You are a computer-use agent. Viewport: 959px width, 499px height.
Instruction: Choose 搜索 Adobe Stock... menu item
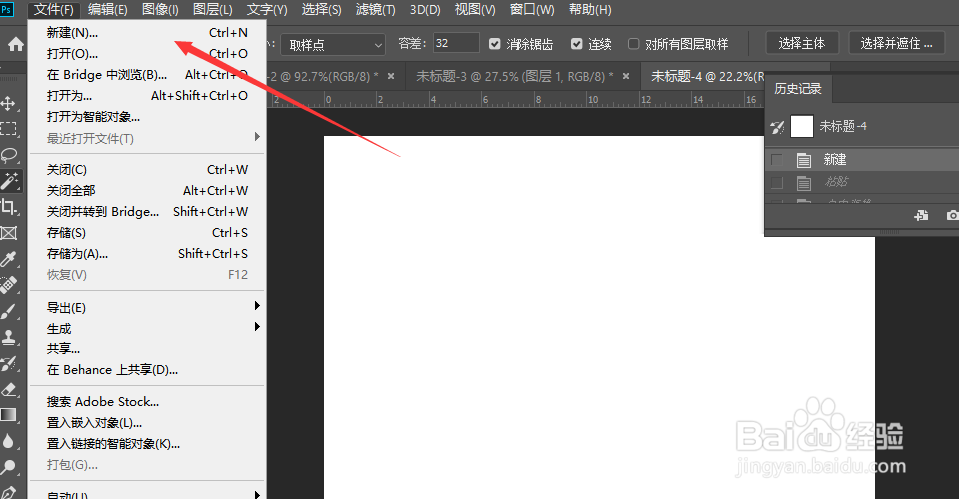(x=147, y=402)
